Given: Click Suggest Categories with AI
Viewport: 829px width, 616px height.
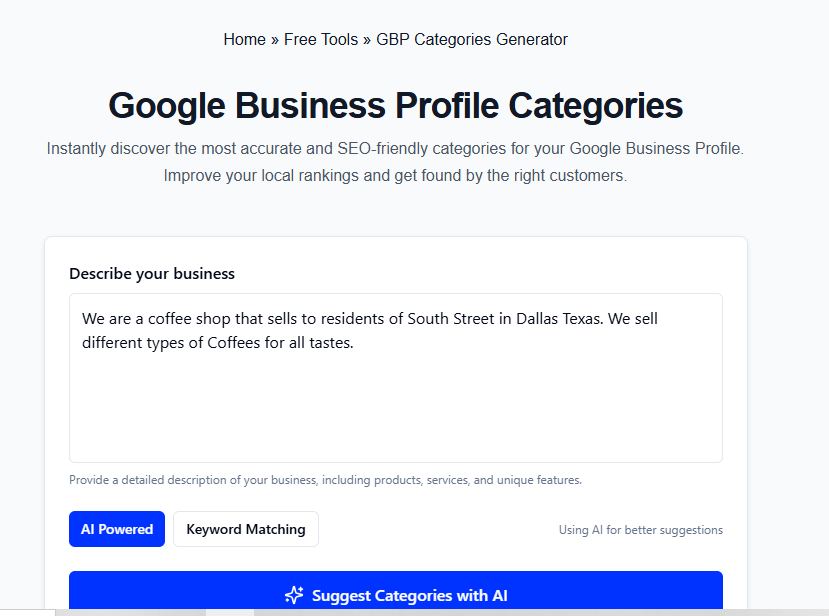Looking at the screenshot, I should (x=395, y=591).
